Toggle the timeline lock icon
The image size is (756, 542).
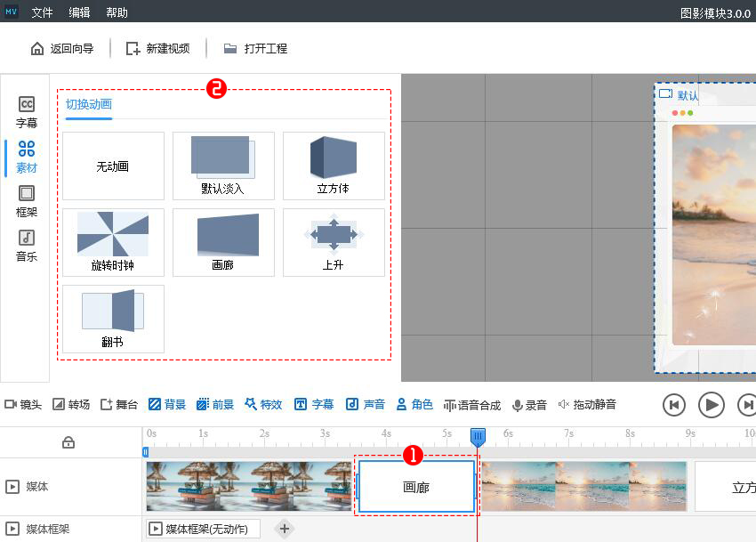point(68,442)
